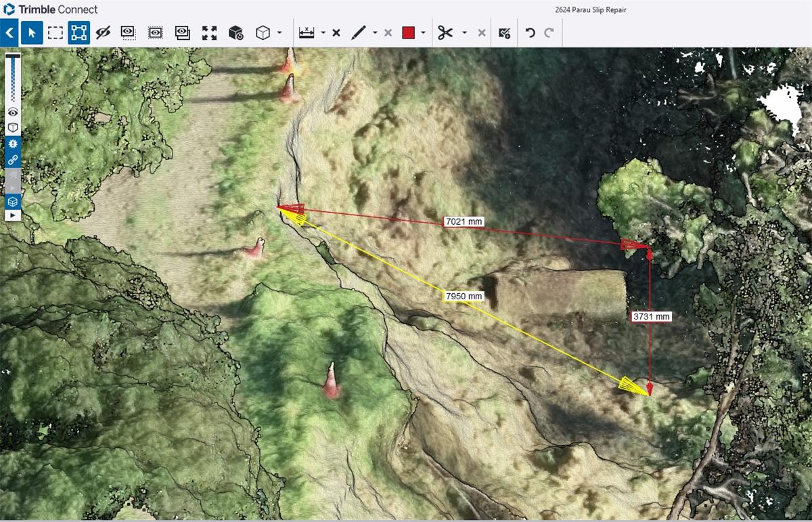
Task: Click the dotted-frame eye visibility icon
Action: pos(155,32)
